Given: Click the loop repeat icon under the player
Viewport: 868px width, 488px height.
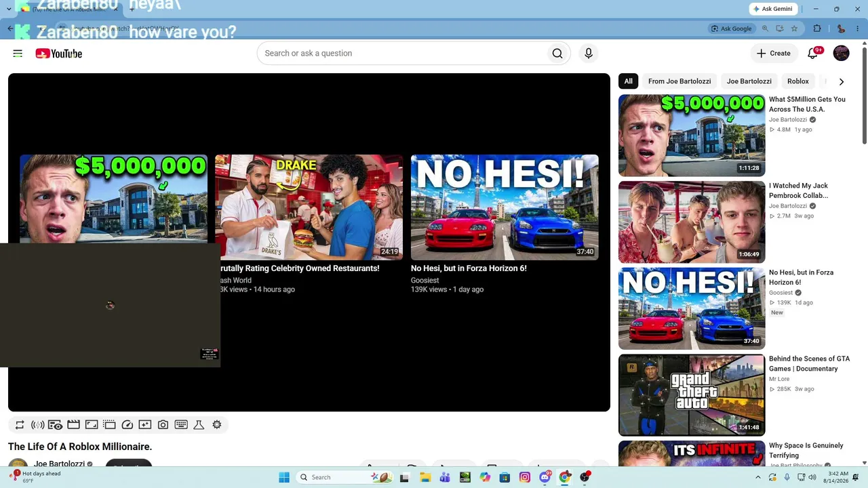Looking at the screenshot, I should point(20,425).
